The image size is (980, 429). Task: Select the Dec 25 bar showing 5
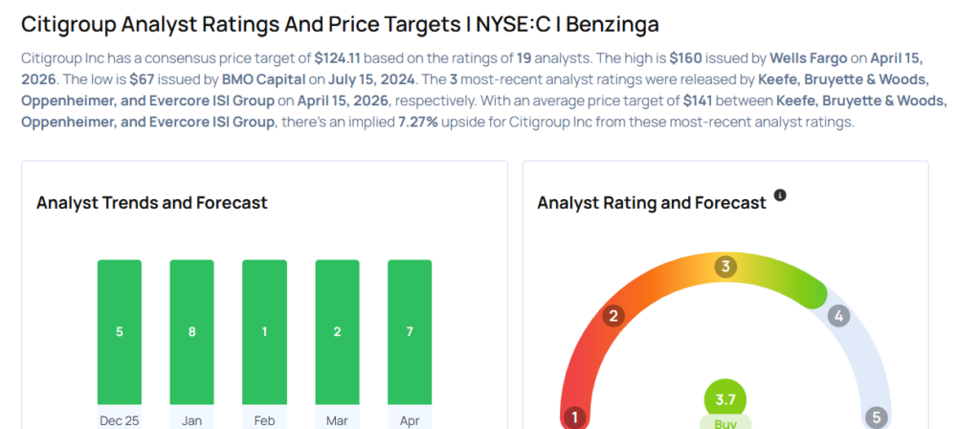[120, 331]
